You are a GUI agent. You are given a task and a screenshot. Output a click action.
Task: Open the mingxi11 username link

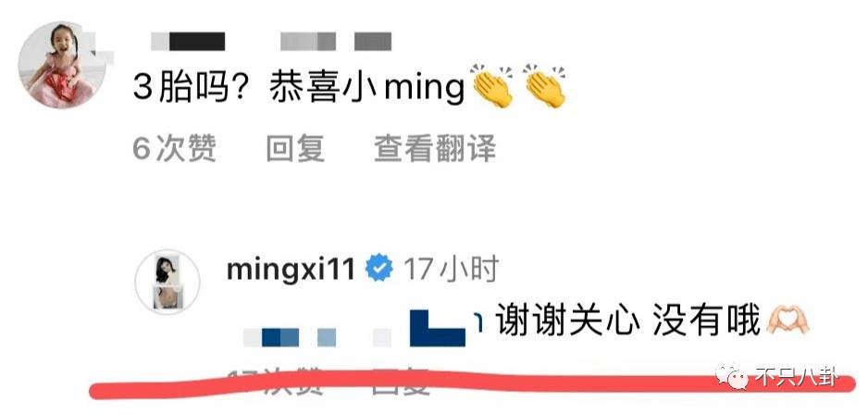(291, 270)
